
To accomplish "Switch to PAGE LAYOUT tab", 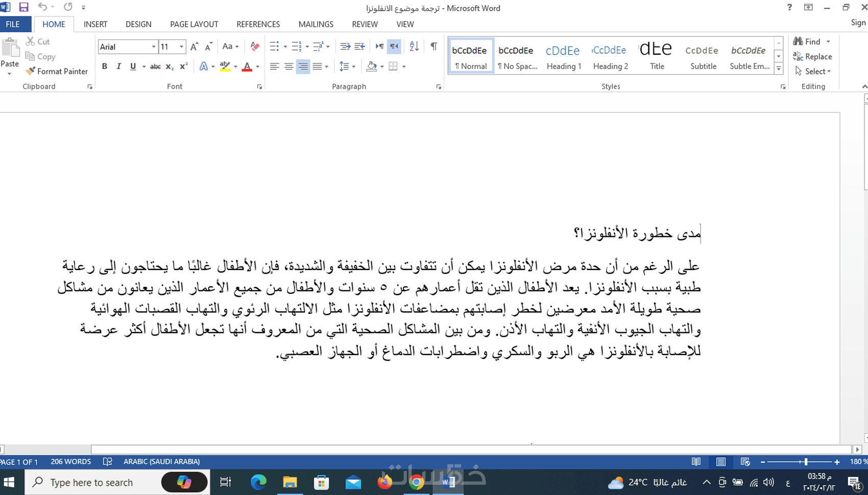I will (x=194, y=24).
